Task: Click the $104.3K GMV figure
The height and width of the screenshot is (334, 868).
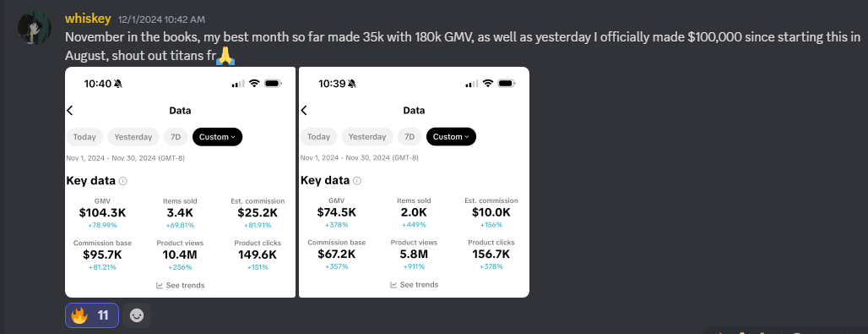Action: [x=102, y=212]
